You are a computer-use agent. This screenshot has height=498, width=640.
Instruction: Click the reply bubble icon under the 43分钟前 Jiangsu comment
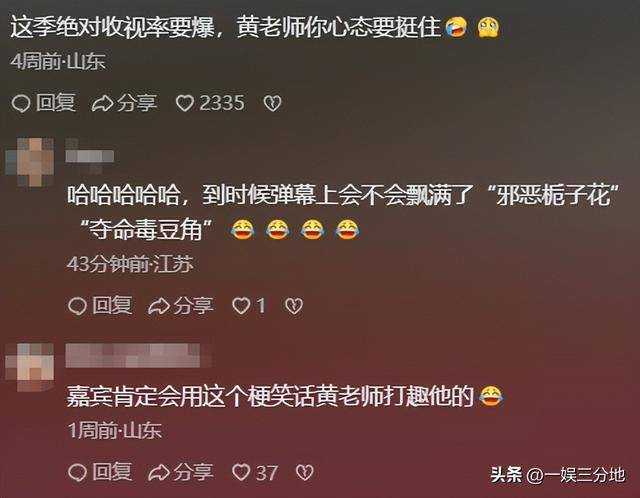coord(77,306)
